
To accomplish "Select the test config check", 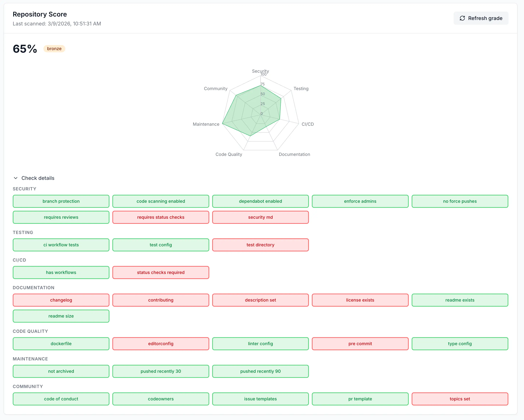I will [161, 245].
